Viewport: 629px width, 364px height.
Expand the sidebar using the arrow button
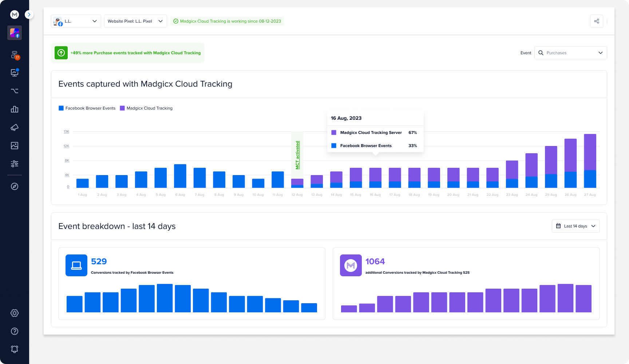click(29, 15)
